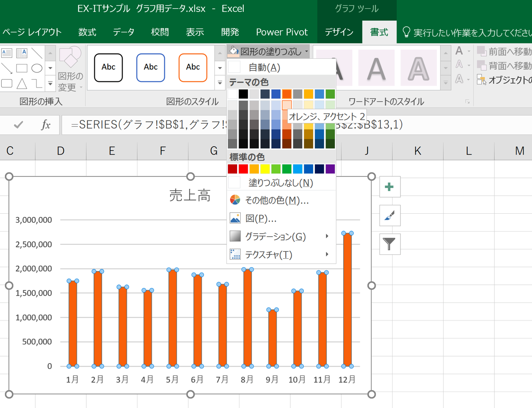Select the oval shape
Screen dimensions: 532x408
37,68
